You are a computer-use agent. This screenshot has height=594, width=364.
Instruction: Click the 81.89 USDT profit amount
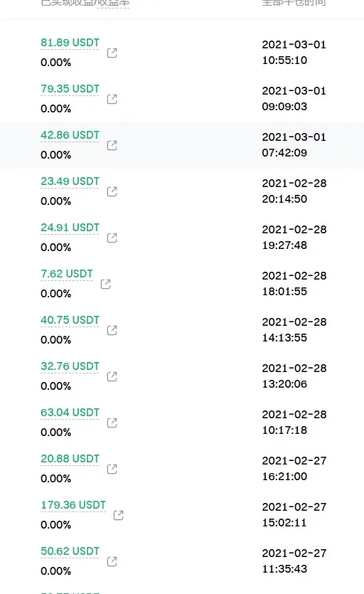[70, 43]
